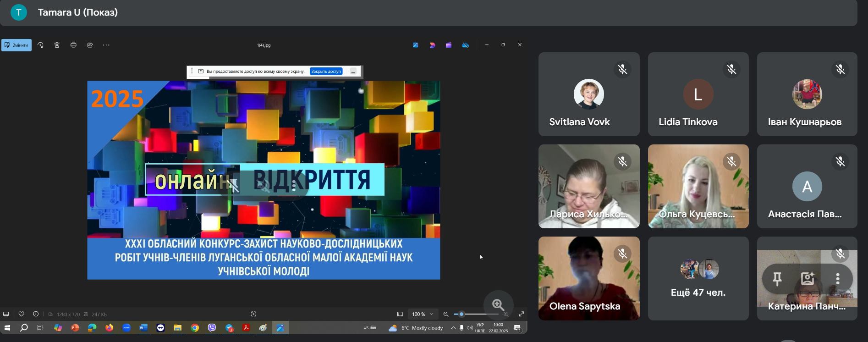Open the Ещё 47 чел. participants tile
Image resolution: width=868 pixels, height=342 pixels.
coord(698,278)
